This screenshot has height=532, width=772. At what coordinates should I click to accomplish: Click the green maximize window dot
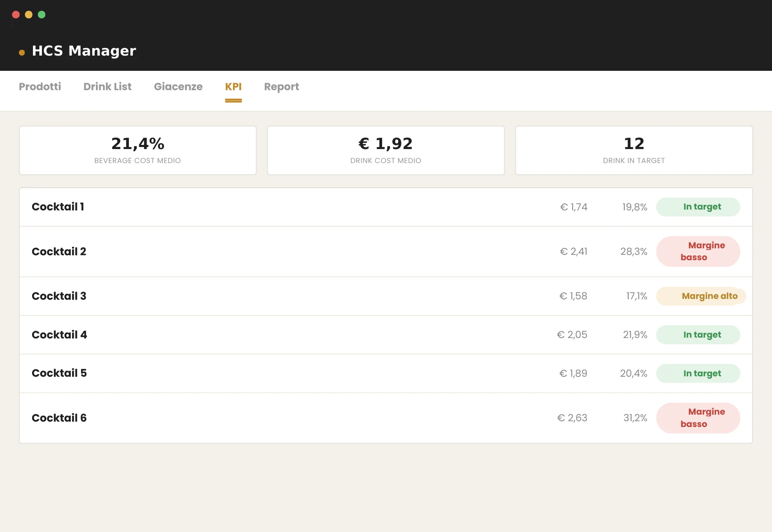(42, 15)
